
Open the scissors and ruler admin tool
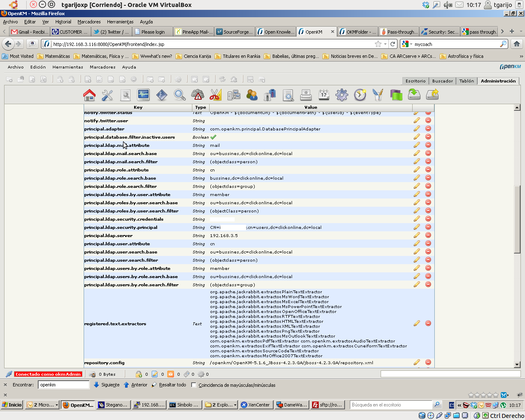[x=215, y=95]
